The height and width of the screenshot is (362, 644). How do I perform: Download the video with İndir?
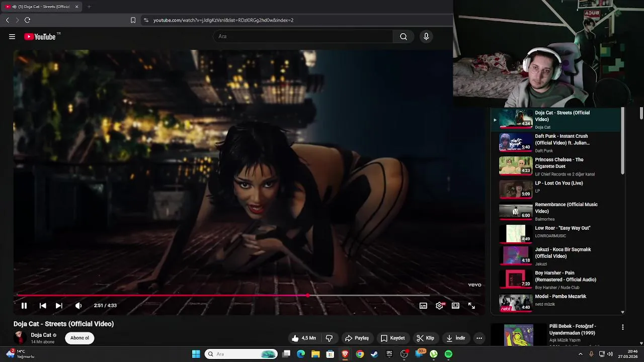(x=456, y=338)
